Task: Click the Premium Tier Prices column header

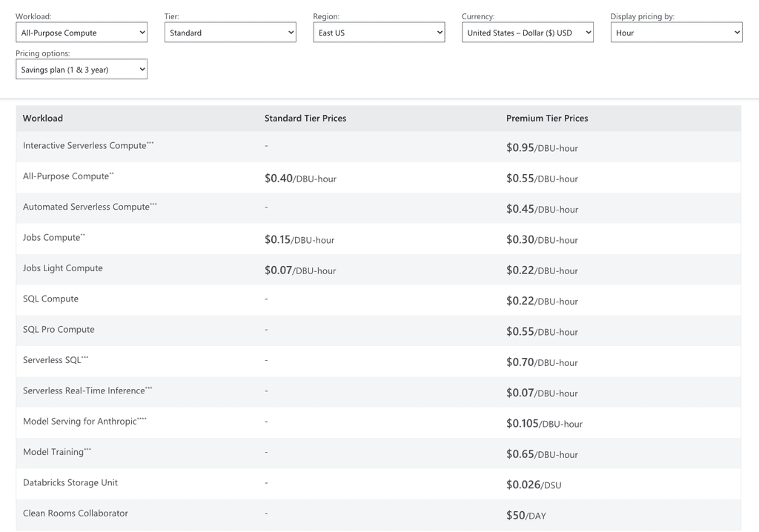Action: click(x=547, y=118)
